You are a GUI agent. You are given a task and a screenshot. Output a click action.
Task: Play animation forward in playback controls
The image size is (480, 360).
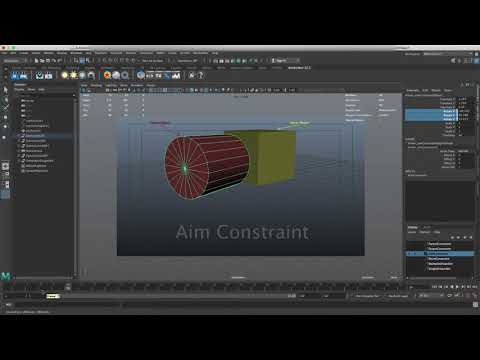[458, 287]
